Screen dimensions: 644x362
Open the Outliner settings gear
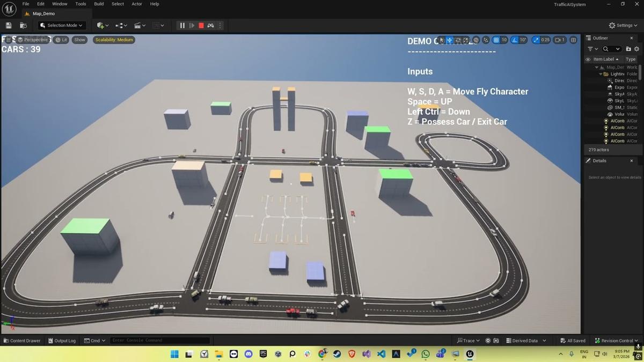coord(636,49)
